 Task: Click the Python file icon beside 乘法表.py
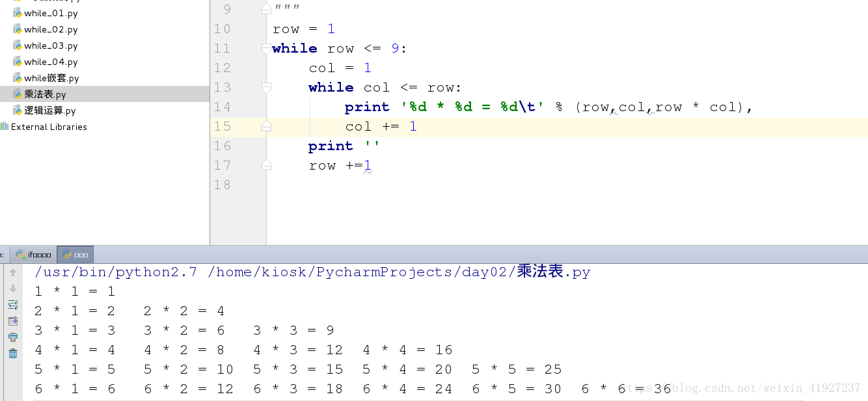17,94
